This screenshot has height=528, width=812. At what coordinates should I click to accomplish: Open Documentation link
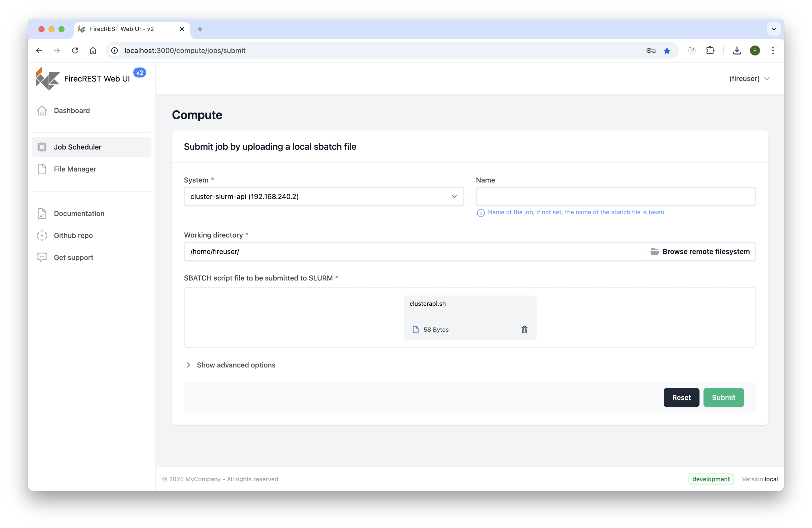[x=92, y=213]
